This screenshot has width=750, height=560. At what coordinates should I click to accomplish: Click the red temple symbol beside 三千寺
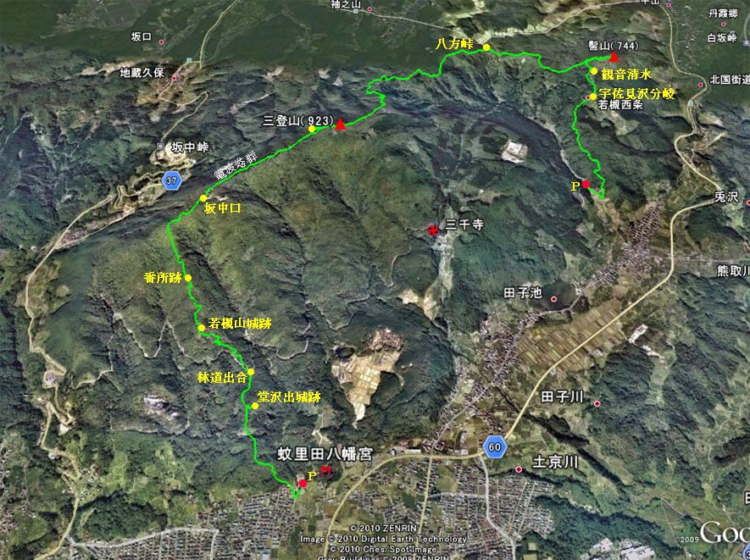tap(436, 230)
